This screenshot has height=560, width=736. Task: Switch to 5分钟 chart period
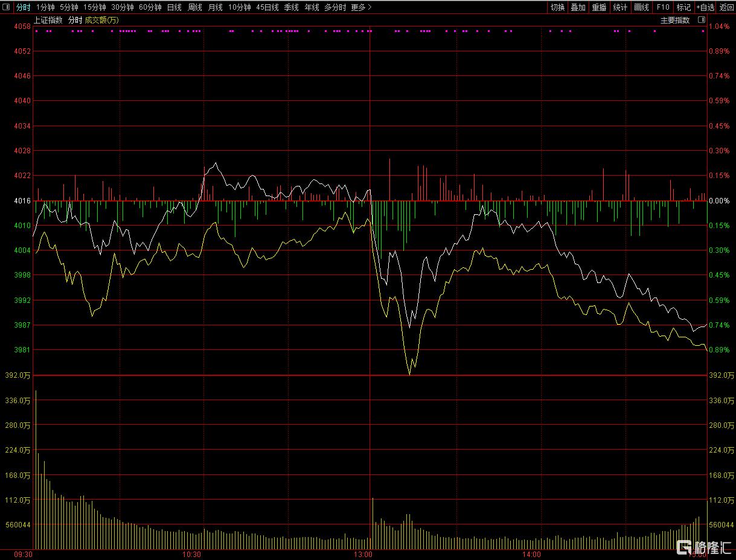[69, 7]
